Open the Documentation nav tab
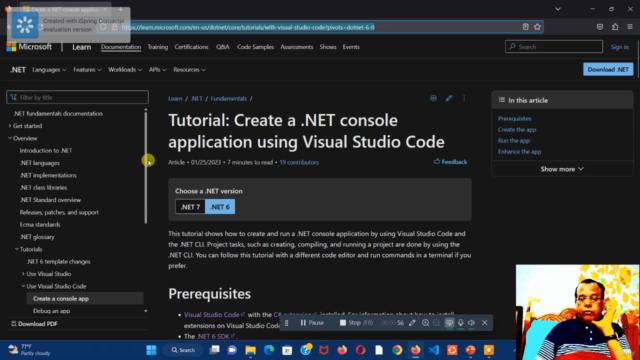The image size is (640, 360). pos(121,47)
